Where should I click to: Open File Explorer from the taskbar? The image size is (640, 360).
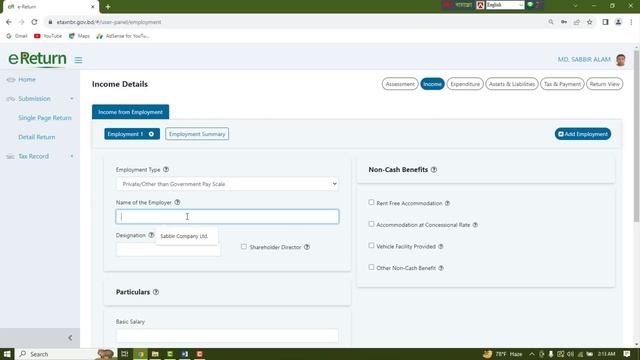coord(155,354)
